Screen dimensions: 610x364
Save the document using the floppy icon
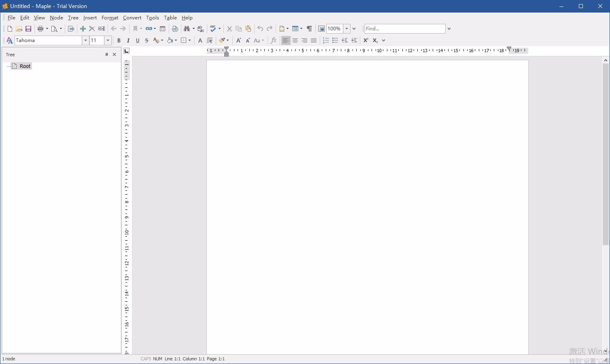(x=28, y=29)
